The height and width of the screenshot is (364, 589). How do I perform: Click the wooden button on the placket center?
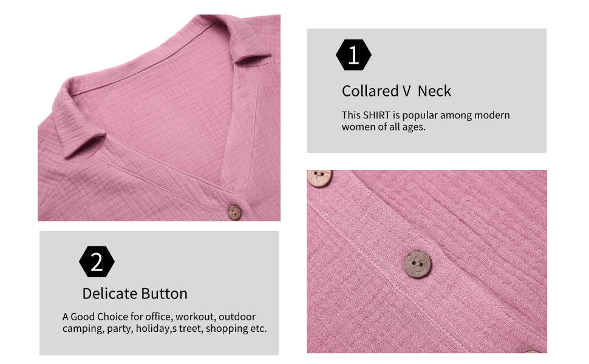[x=418, y=264]
